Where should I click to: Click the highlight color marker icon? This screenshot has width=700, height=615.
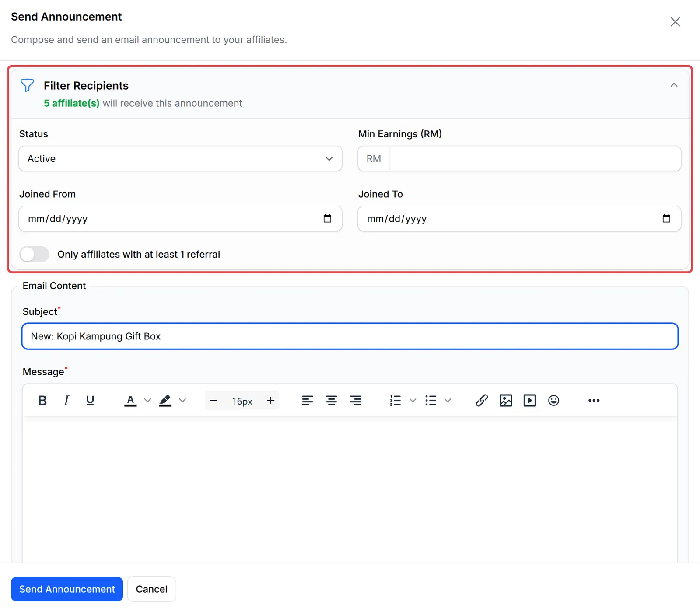click(x=165, y=400)
